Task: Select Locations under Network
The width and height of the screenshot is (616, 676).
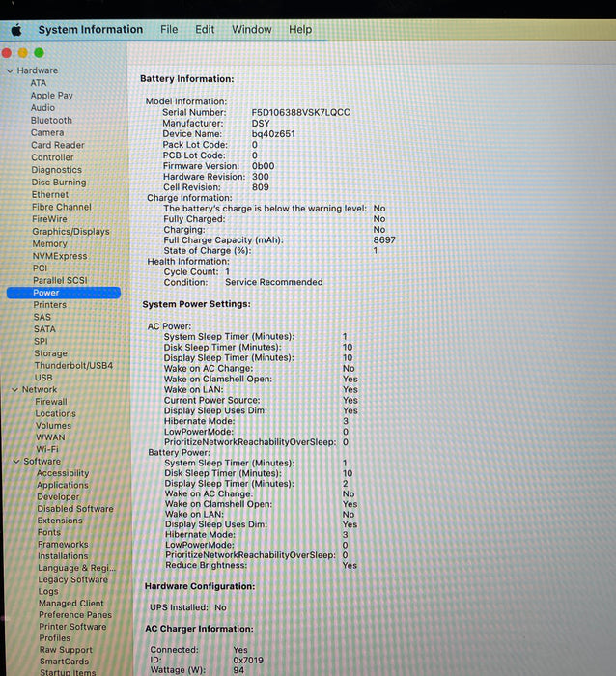Action: click(56, 414)
